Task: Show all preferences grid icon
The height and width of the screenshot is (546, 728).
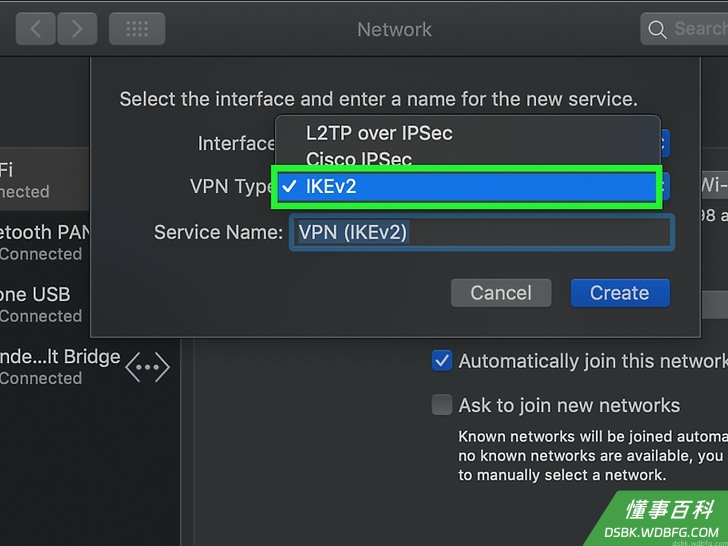Action: coord(137,29)
